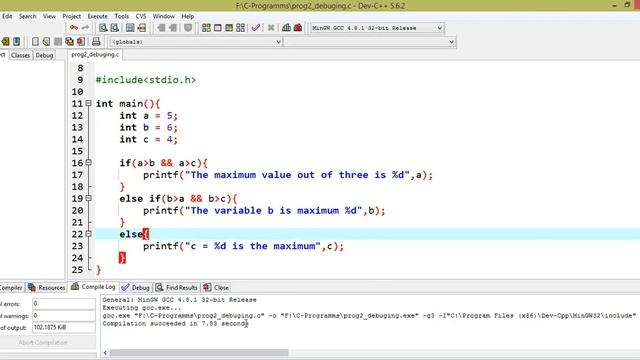Screen dimensions: 640x360
Task: Click the Stop execution X icon
Action: (x=271, y=28)
